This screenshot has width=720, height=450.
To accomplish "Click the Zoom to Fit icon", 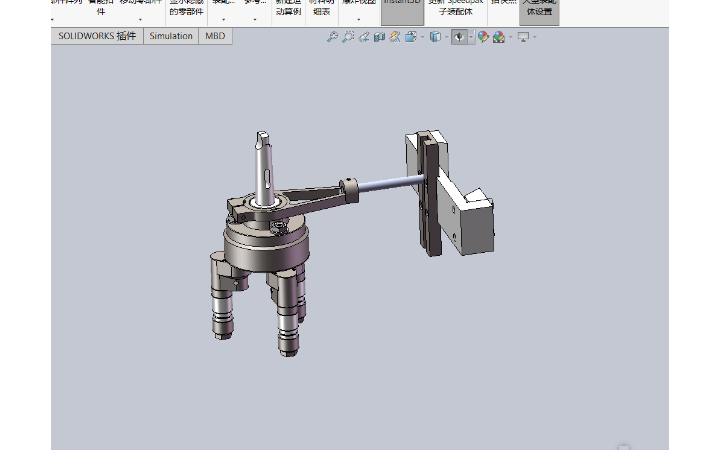I will click(x=332, y=37).
